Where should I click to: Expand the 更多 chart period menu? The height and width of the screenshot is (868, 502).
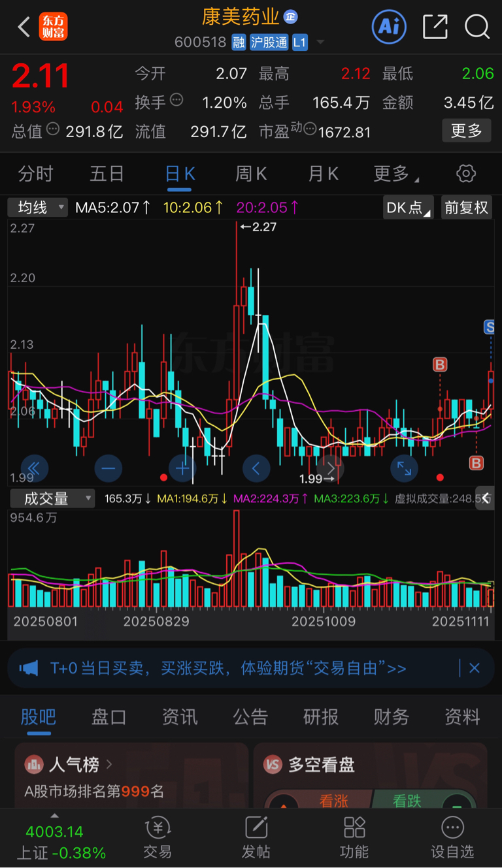pyautogui.click(x=396, y=174)
